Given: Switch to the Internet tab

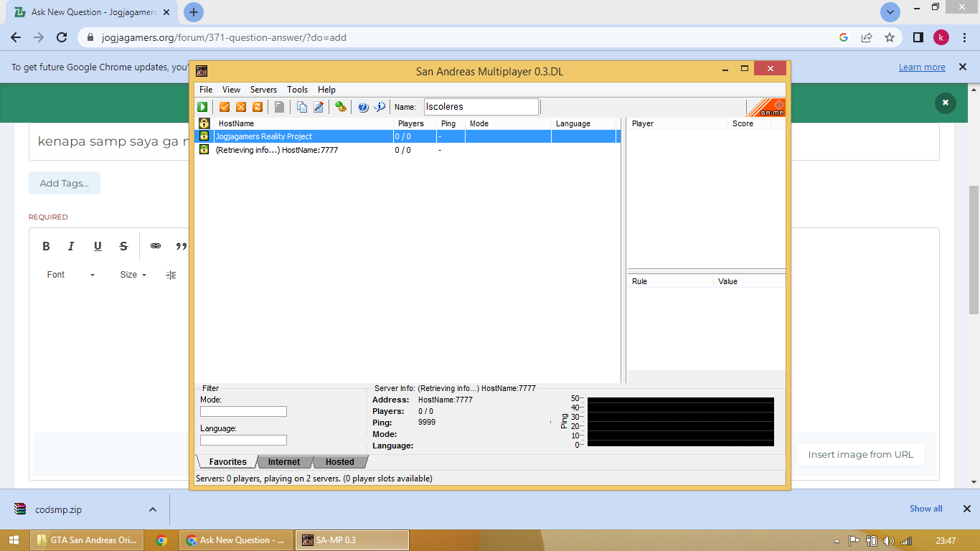Looking at the screenshot, I should click(x=284, y=462).
